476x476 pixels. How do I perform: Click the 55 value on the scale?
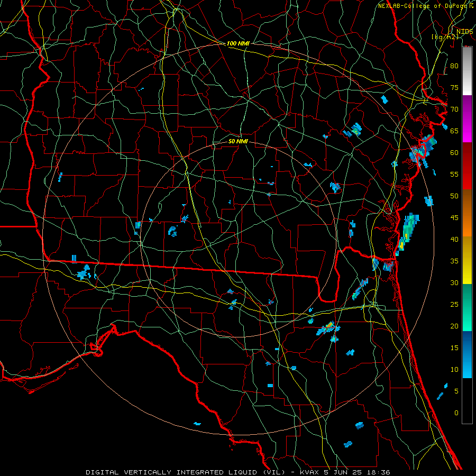[454, 174]
